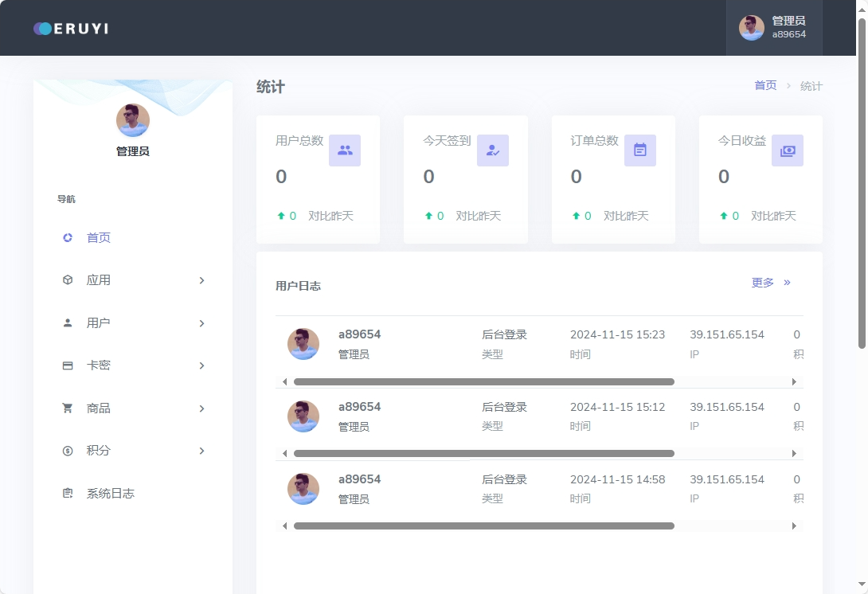The height and width of the screenshot is (594, 868).
Task: Click avatar in the 15:23 log row
Action: (303, 344)
